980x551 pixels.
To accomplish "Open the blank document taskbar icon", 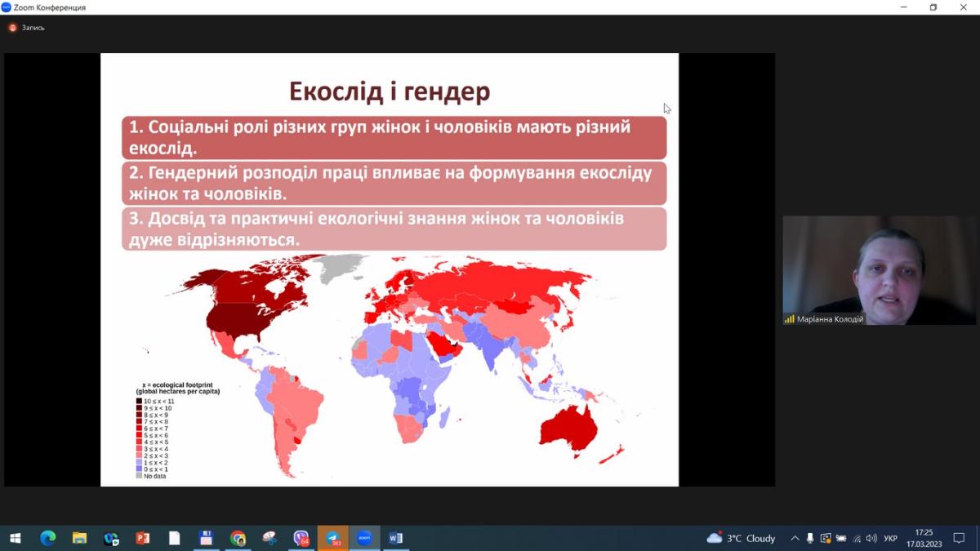I will [x=174, y=538].
